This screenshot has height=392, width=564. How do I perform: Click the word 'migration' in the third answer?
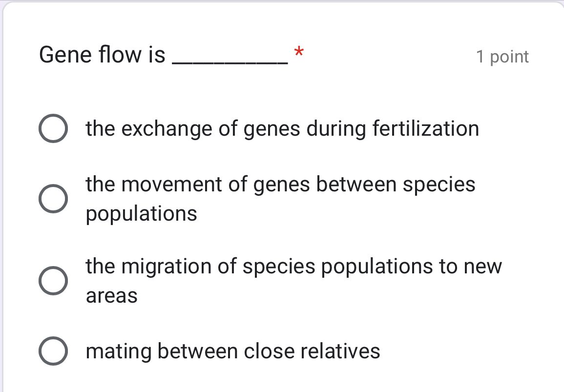pos(168,266)
